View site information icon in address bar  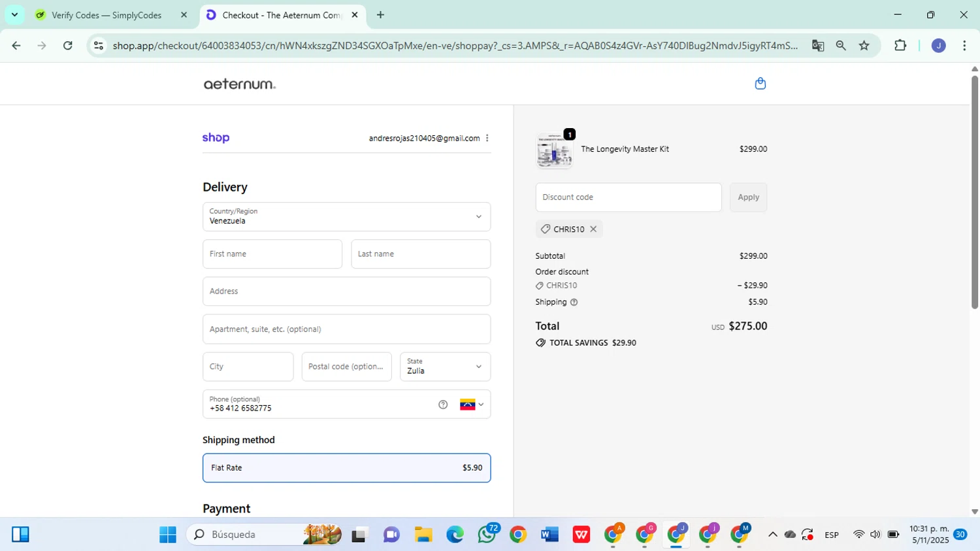pos(99,46)
